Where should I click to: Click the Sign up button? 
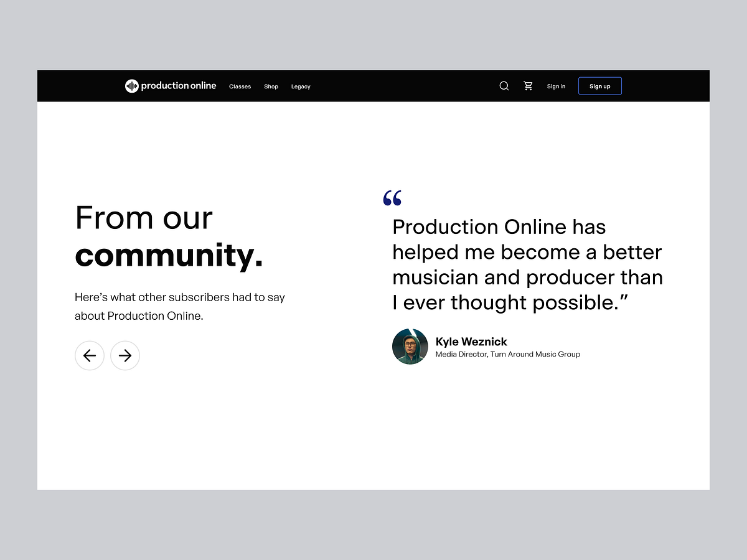[599, 86]
